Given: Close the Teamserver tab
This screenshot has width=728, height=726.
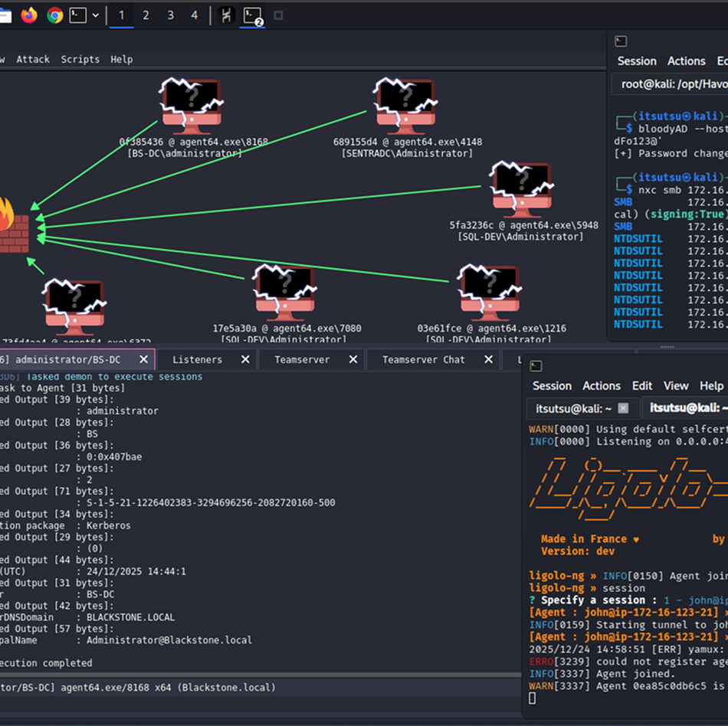Looking at the screenshot, I should (353, 359).
